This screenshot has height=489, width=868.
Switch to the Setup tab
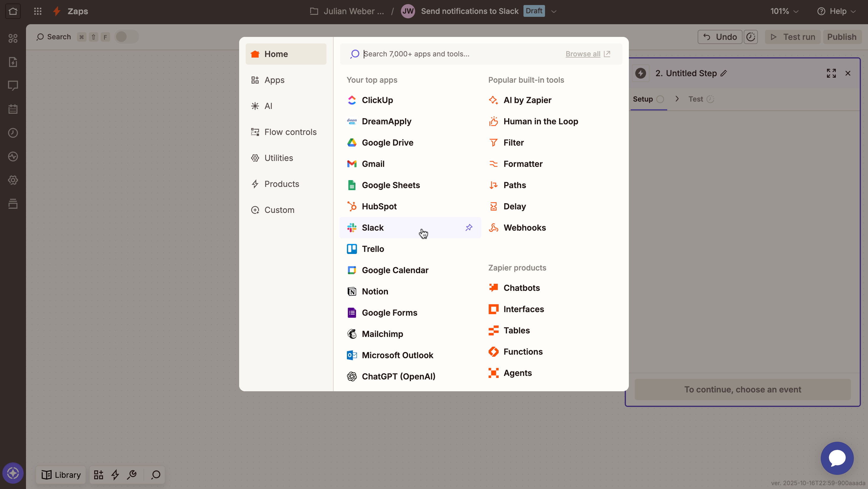(648, 99)
